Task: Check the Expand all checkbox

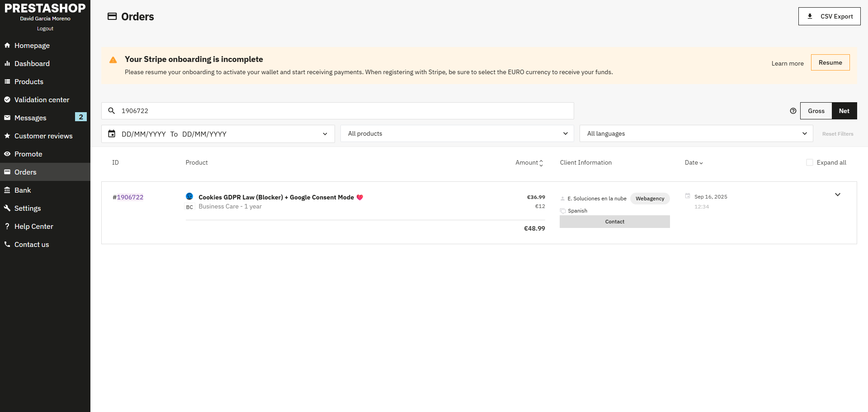Action: pos(810,163)
